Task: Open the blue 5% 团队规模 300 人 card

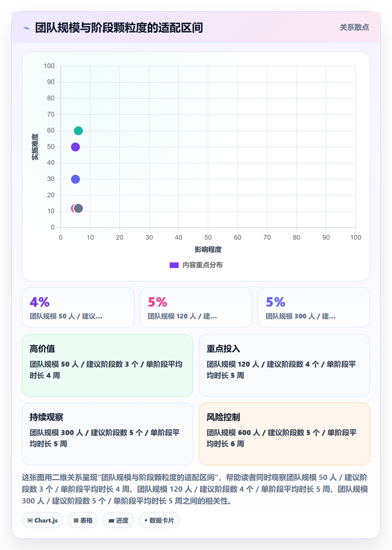Action: coord(314,307)
